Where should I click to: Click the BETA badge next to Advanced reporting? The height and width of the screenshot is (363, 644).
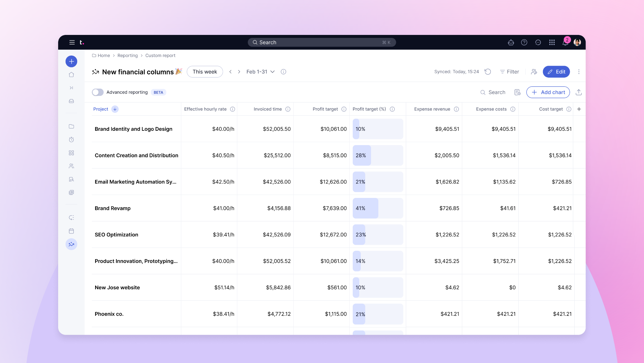click(158, 93)
